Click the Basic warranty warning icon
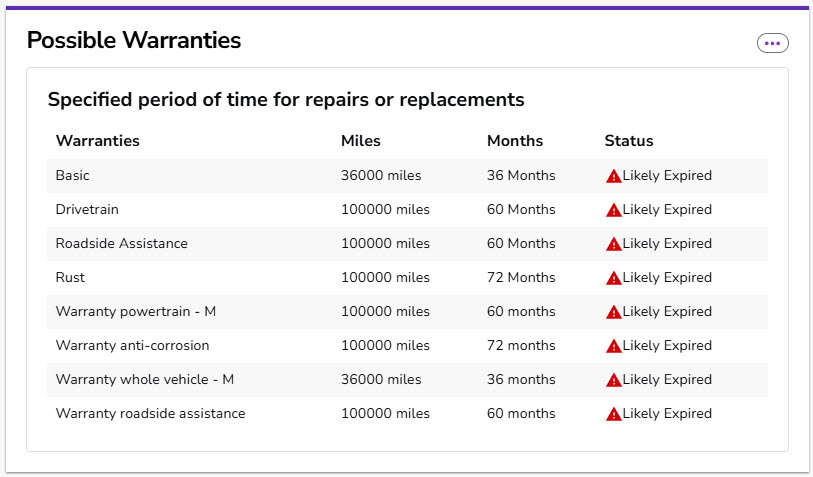The image size is (813, 477). point(613,176)
